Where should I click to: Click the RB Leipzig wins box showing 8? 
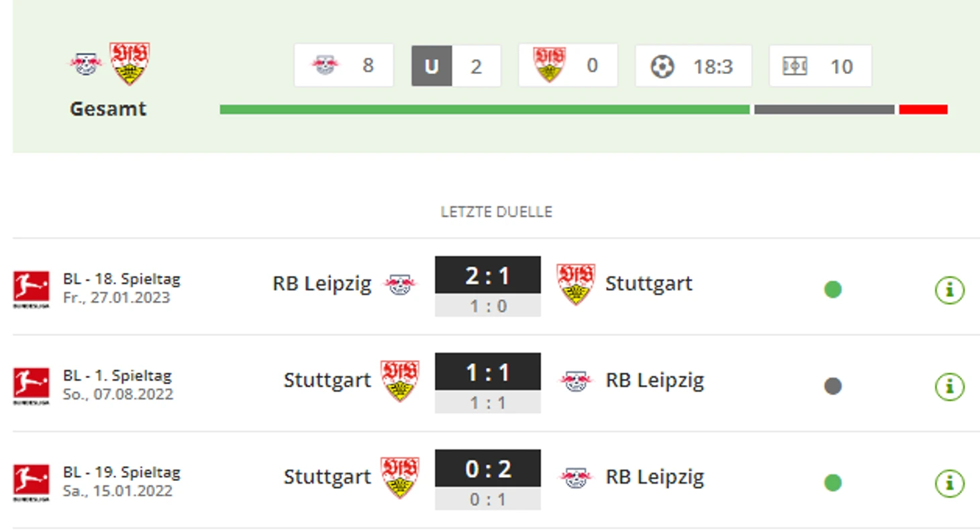click(x=344, y=65)
